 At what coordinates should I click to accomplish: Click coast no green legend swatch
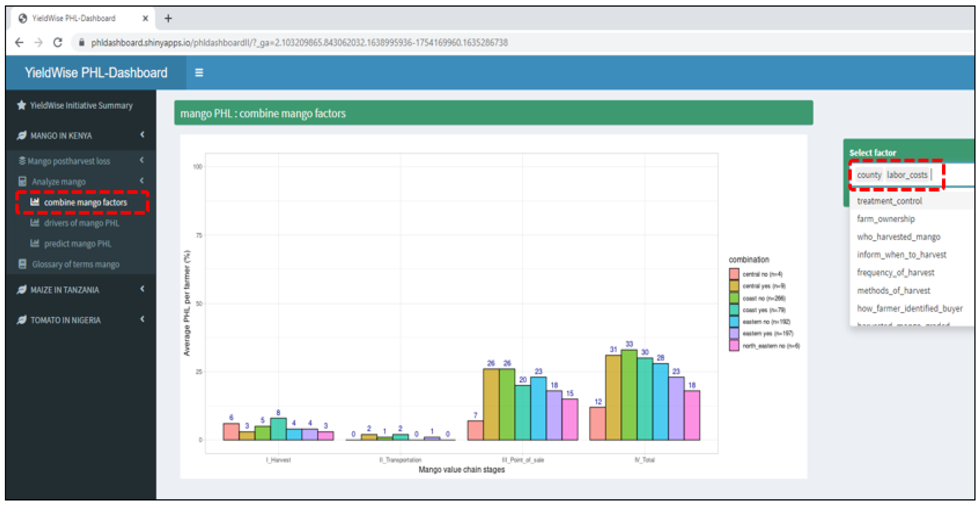[734, 298]
